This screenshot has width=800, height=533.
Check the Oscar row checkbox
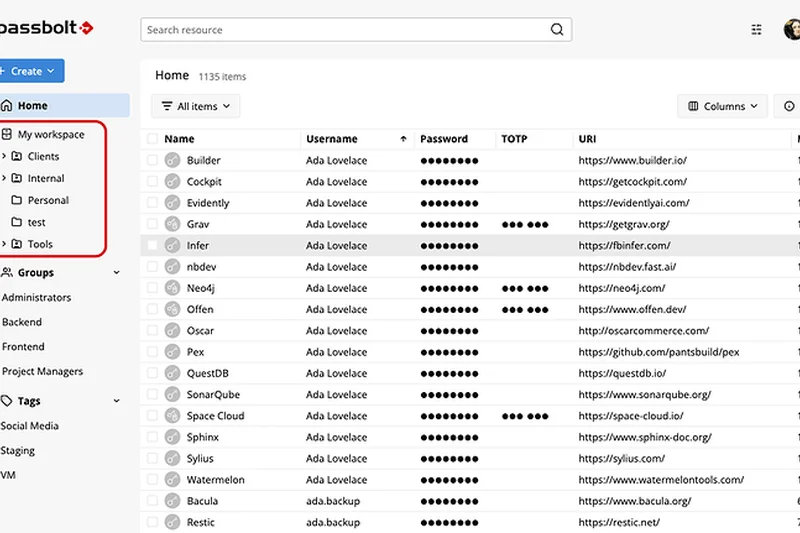pos(152,331)
